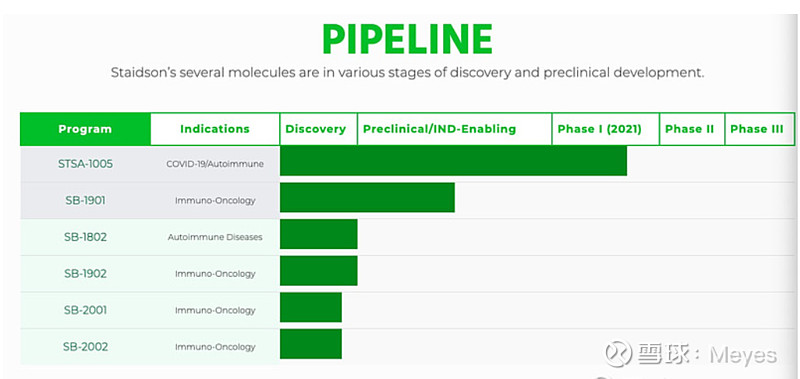This screenshot has height=379, width=800.
Task: Click the SB-1901 progress bar
Action: click(367, 197)
